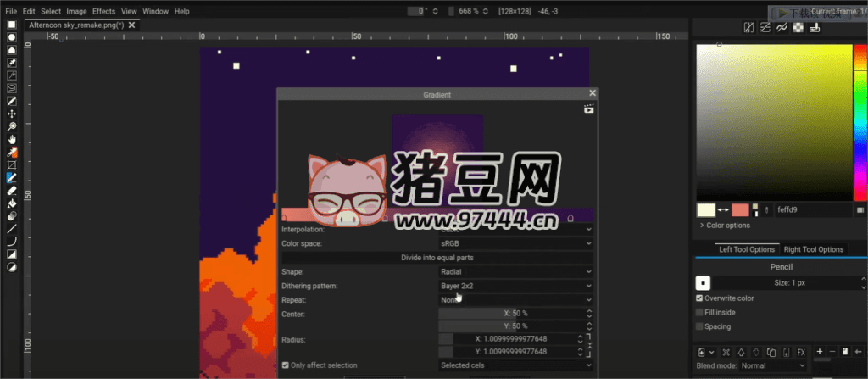Enable Spacing checkbox

(x=699, y=326)
